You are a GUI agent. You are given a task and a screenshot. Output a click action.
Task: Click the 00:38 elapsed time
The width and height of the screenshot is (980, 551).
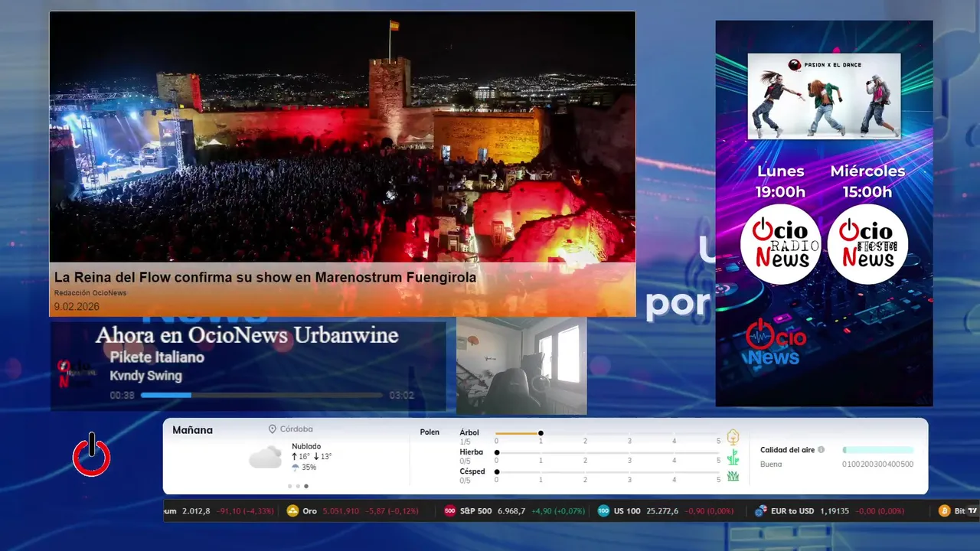[x=122, y=396]
